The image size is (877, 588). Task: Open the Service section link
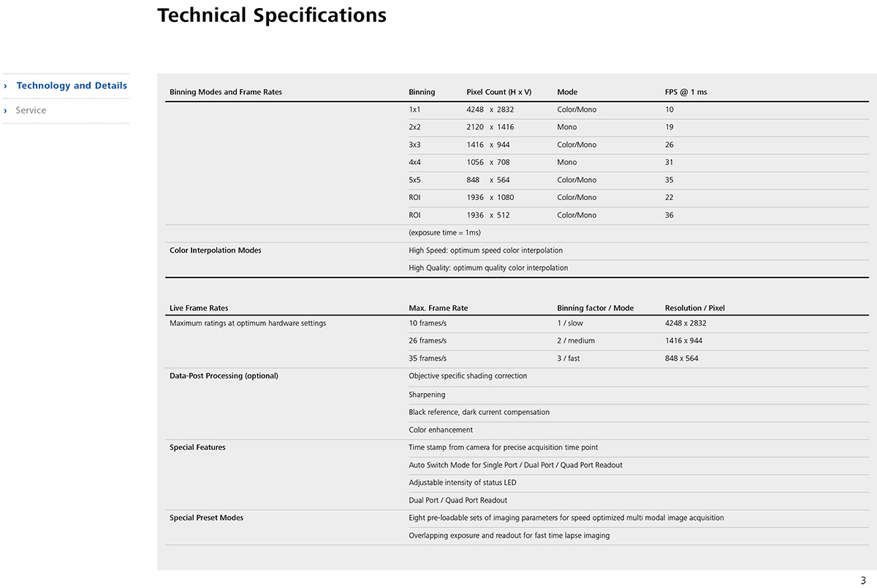click(x=31, y=110)
